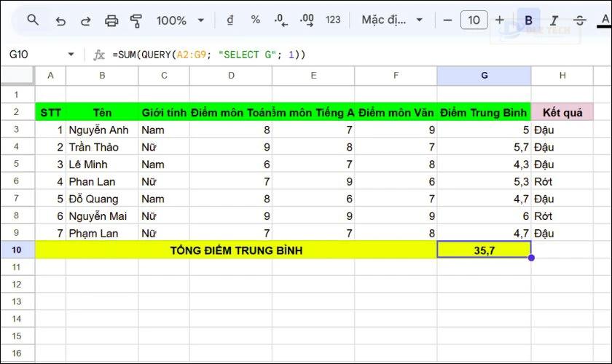Increase decimal places
612x364 pixels.
[307, 20]
